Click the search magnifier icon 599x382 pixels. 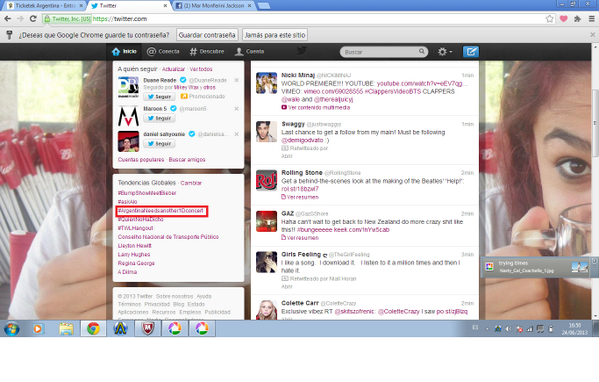tap(422, 51)
